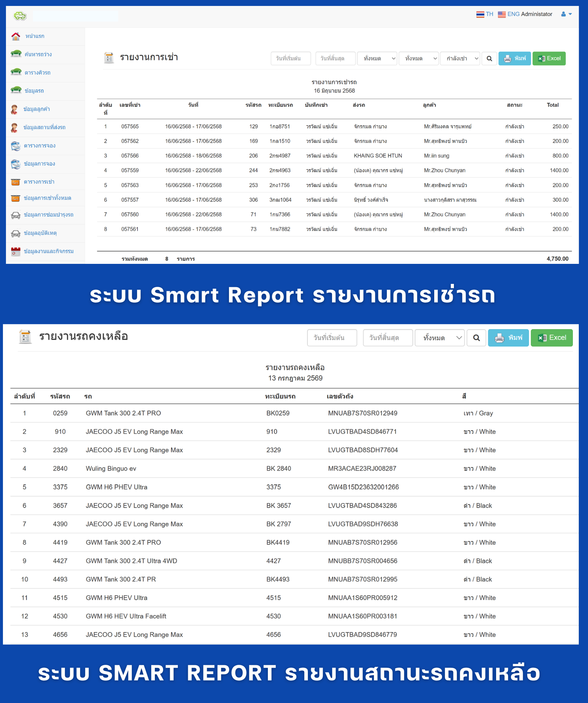Screen dimensions: 588x703
Task: Click the ข้อมูลการเช่าทั้งหมด rent icon
Action: coord(15,198)
